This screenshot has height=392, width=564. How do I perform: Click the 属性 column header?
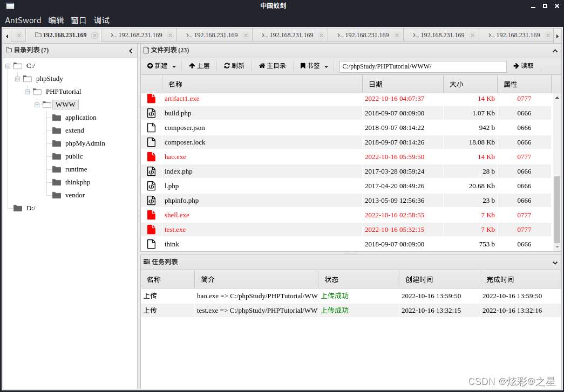(524, 85)
